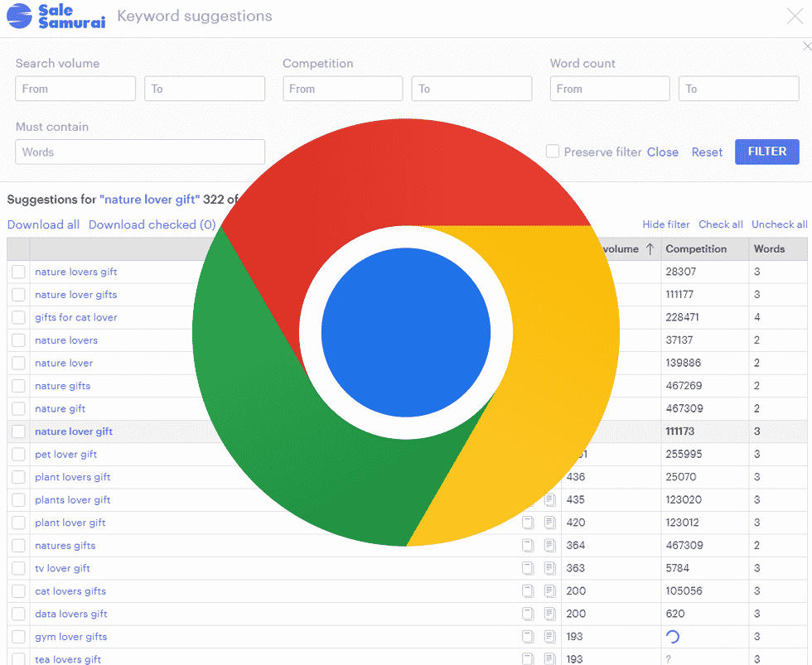
Task: Select the 'gifts for cat lover' row checkbox
Action: coord(18,317)
